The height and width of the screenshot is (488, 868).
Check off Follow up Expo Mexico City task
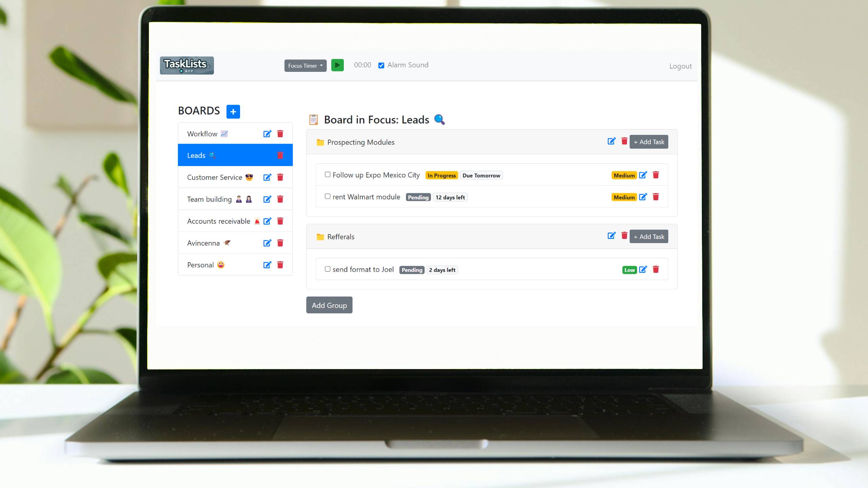[x=327, y=175]
